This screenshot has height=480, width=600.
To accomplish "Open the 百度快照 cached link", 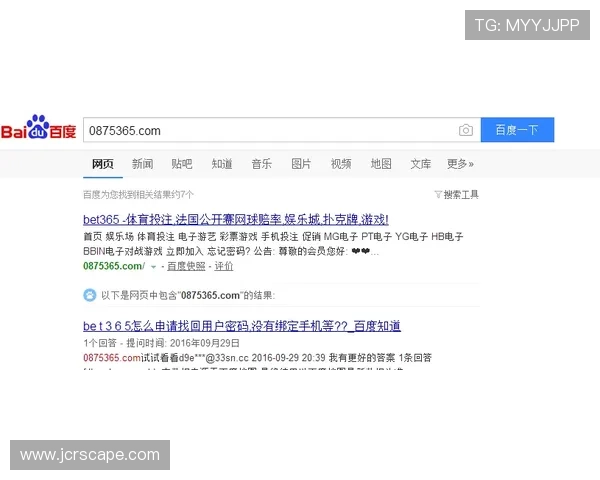I will click(x=186, y=266).
